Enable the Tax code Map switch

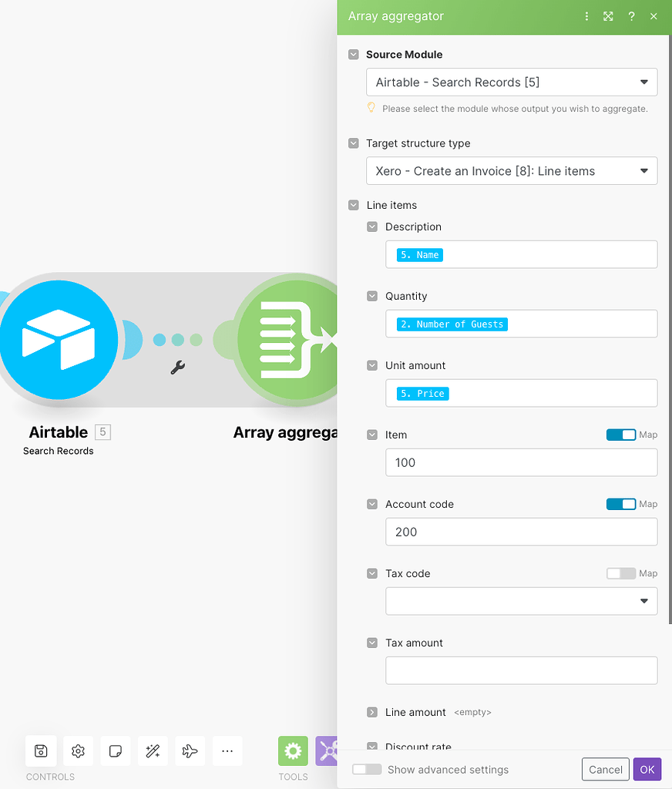coord(620,573)
